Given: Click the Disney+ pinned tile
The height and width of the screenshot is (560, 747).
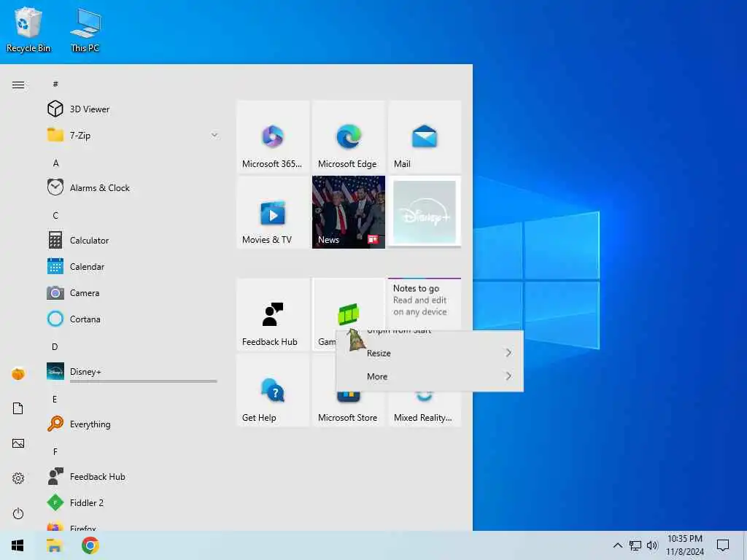Looking at the screenshot, I should click(425, 212).
